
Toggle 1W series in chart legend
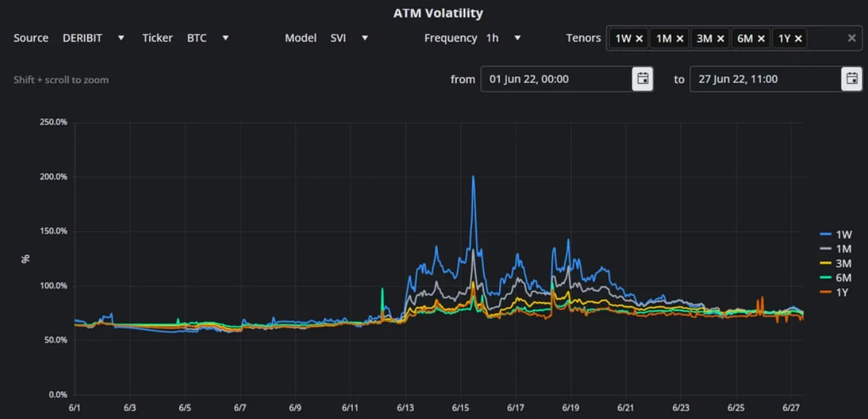pyautogui.click(x=836, y=235)
